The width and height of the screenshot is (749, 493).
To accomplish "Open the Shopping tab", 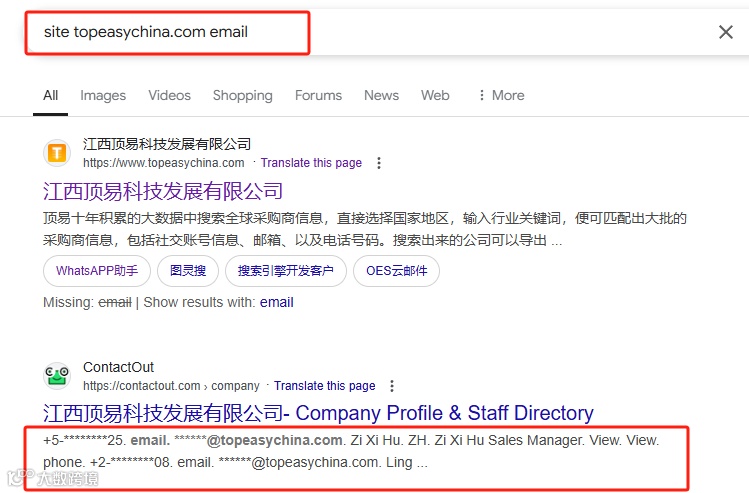I will tap(243, 95).
